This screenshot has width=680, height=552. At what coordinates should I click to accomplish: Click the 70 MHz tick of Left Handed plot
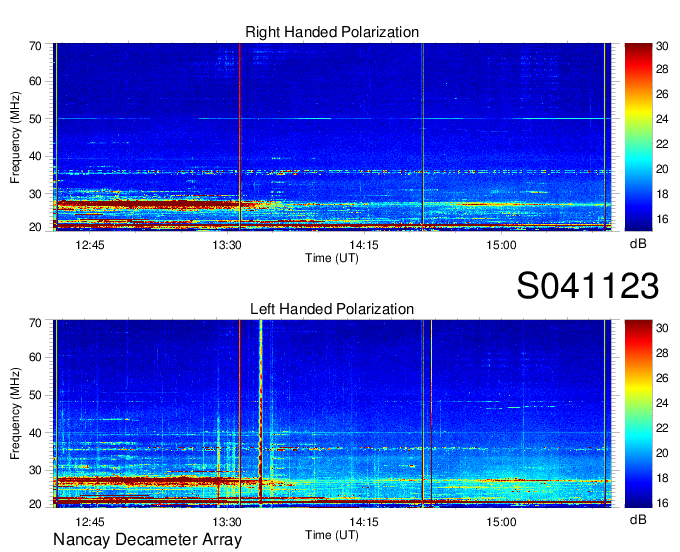tap(35, 323)
